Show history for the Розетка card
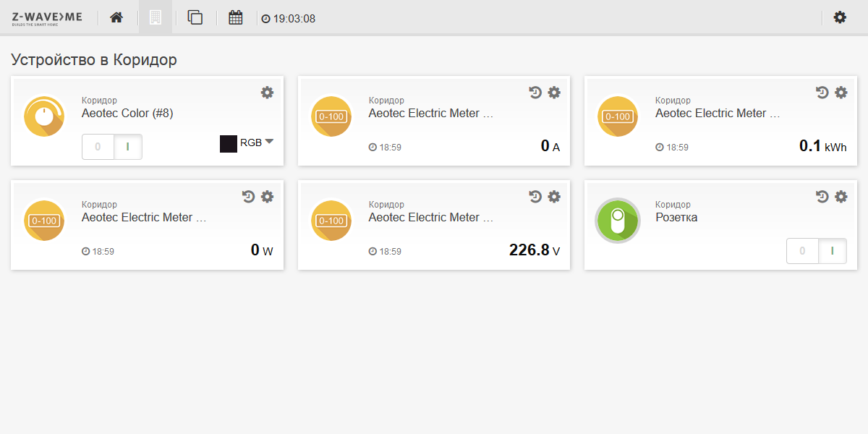Image resolution: width=868 pixels, height=434 pixels. [x=822, y=197]
